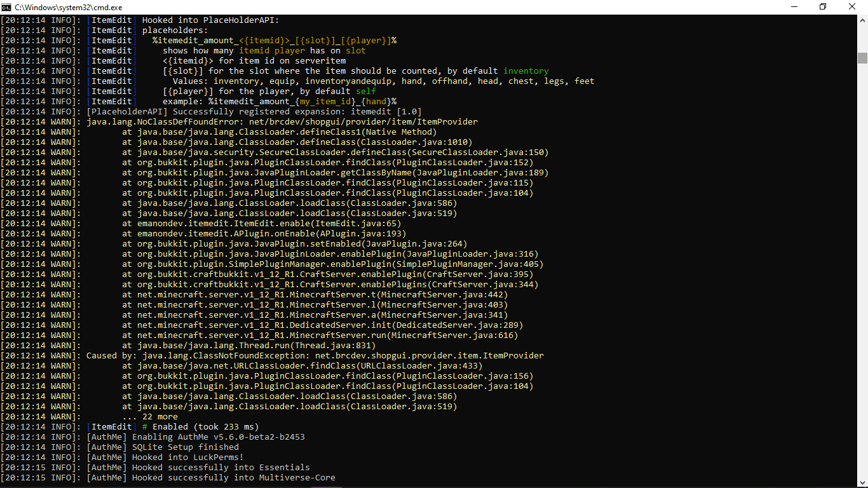The image size is (868, 488).
Task: Click the "JavaPlugin.java:264" stack frame
Action: pyautogui.click(x=294, y=243)
